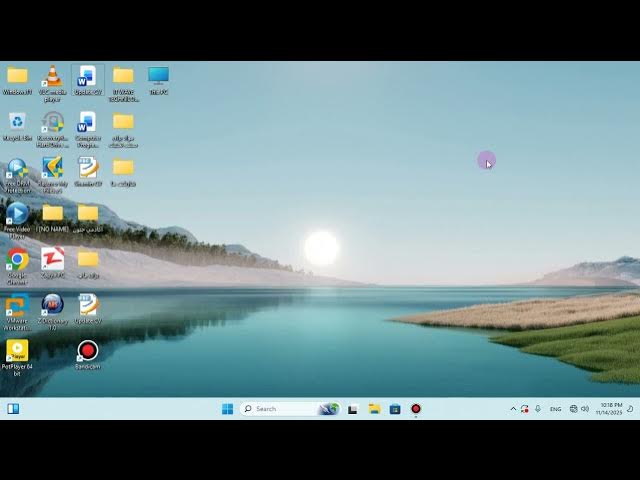This screenshot has height=480, width=640.
Task: Click the red recording tray icon
Action: (x=525, y=409)
